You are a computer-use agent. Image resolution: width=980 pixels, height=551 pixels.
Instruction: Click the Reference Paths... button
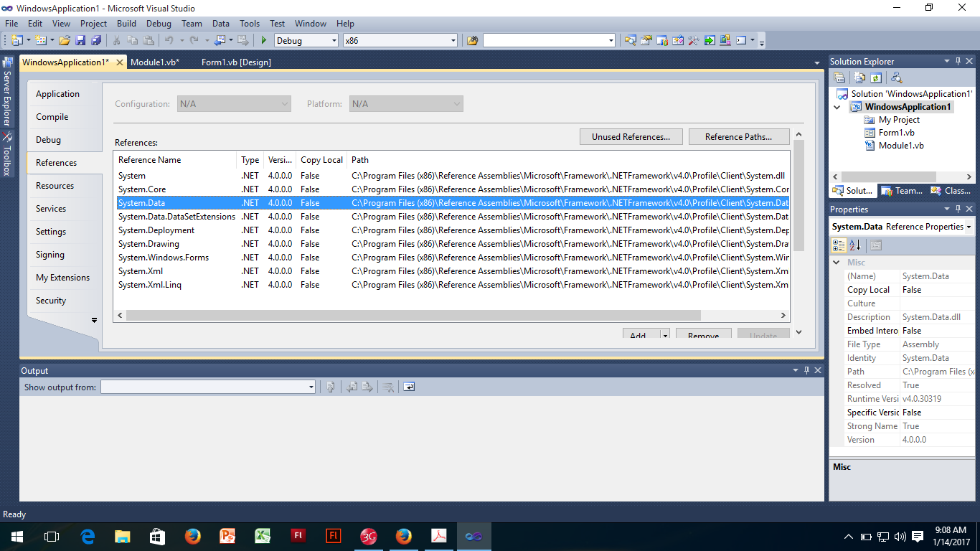(739, 137)
